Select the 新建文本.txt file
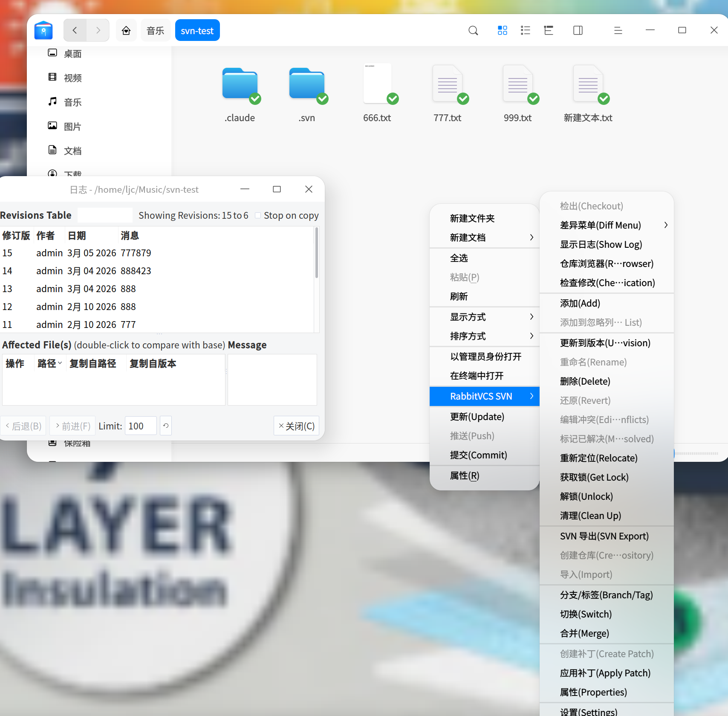 588,94
